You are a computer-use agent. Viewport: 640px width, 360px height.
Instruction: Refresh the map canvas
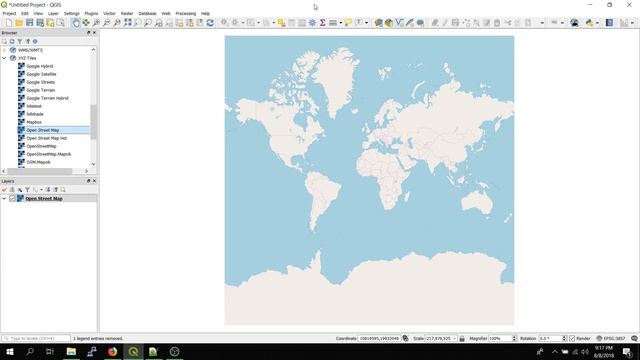click(x=210, y=23)
